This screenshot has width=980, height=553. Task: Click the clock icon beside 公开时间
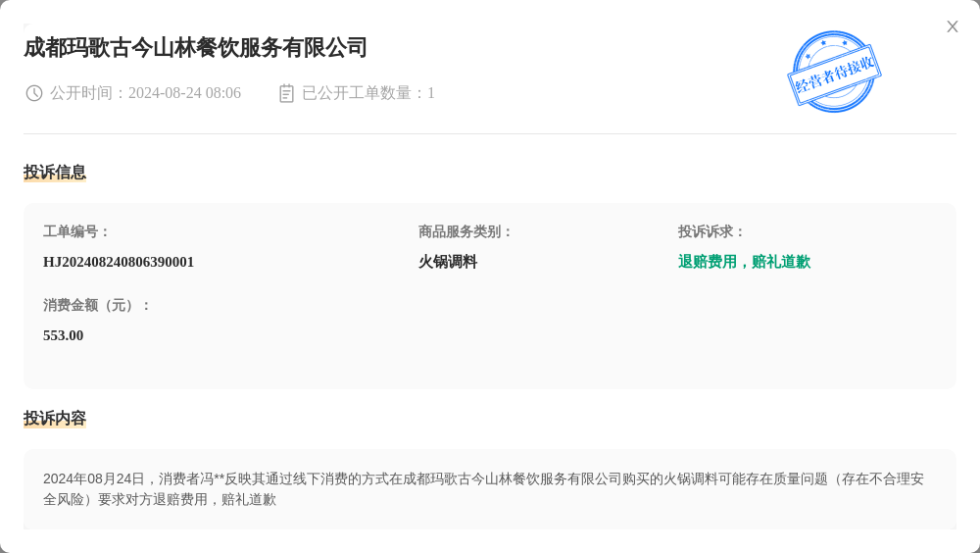[x=33, y=93]
